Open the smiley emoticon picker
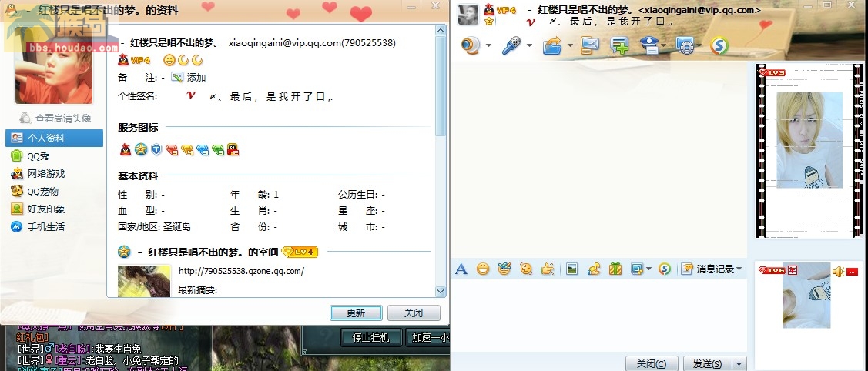 pyautogui.click(x=483, y=269)
